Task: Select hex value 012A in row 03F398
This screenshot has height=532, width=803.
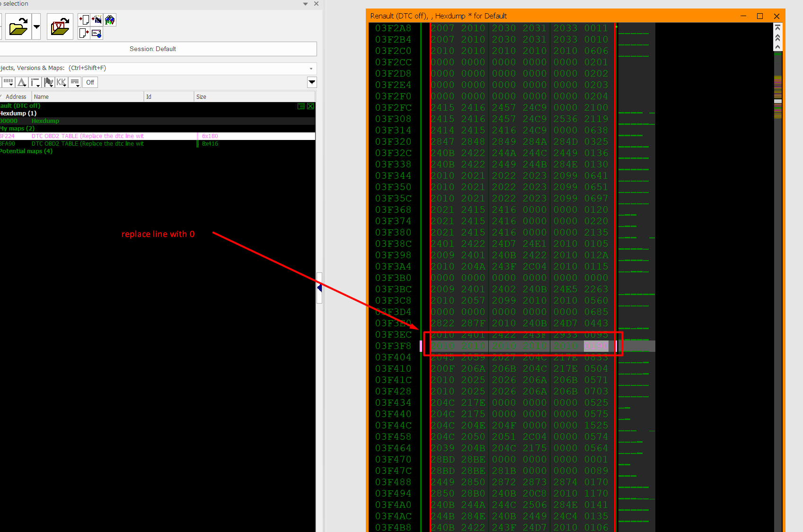Action: point(596,255)
